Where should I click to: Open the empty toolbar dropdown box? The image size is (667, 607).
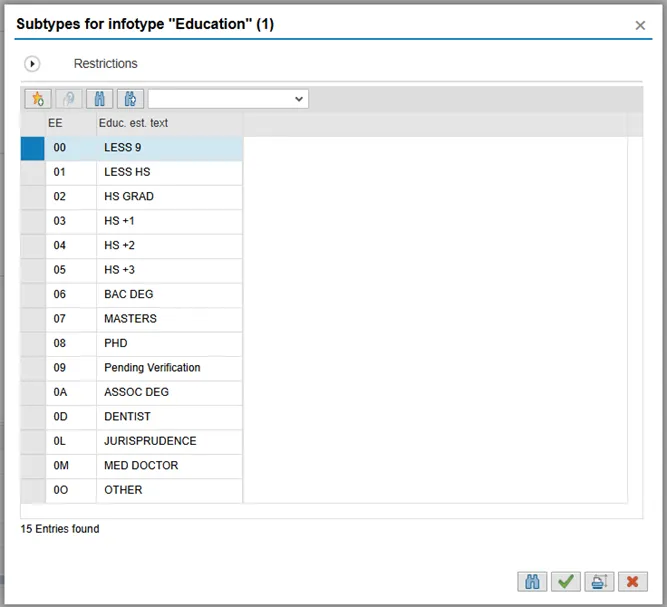[228, 99]
